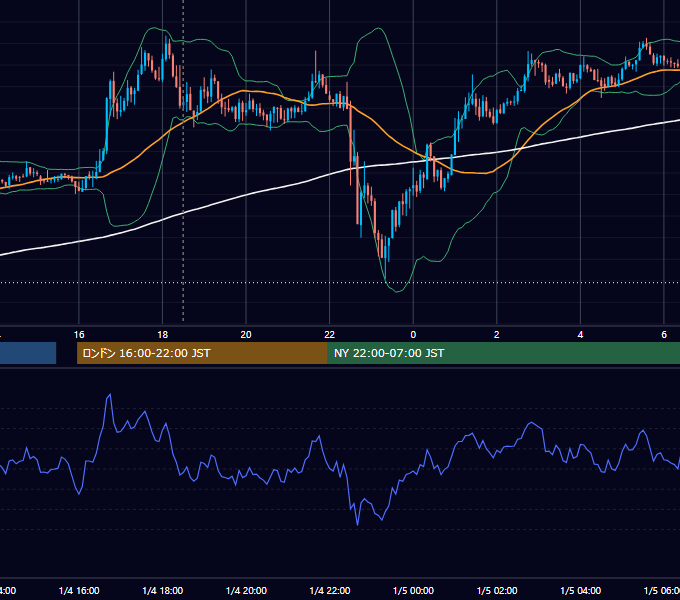Click the NY 22:00-07:00 JST session bar

[503, 353]
